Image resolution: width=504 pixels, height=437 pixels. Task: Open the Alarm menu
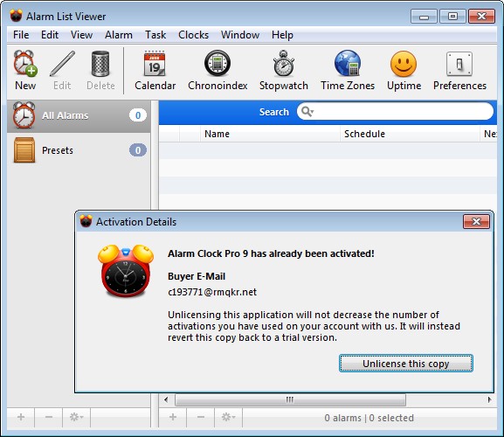(x=119, y=35)
